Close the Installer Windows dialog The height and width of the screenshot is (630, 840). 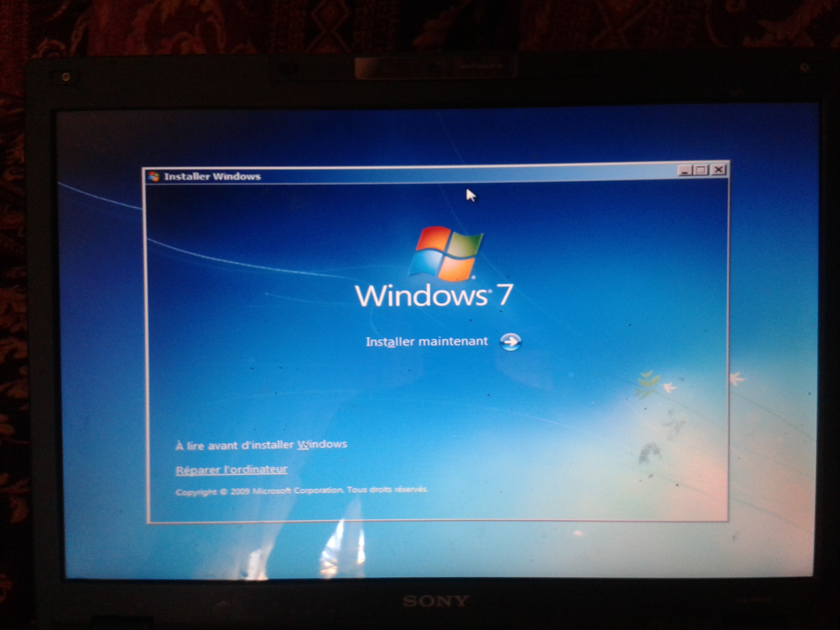click(719, 170)
